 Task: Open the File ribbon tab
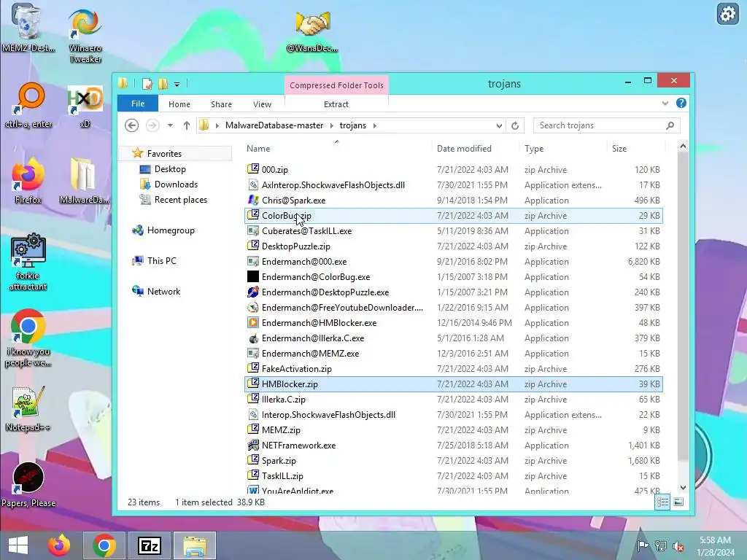pyautogui.click(x=138, y=104)
